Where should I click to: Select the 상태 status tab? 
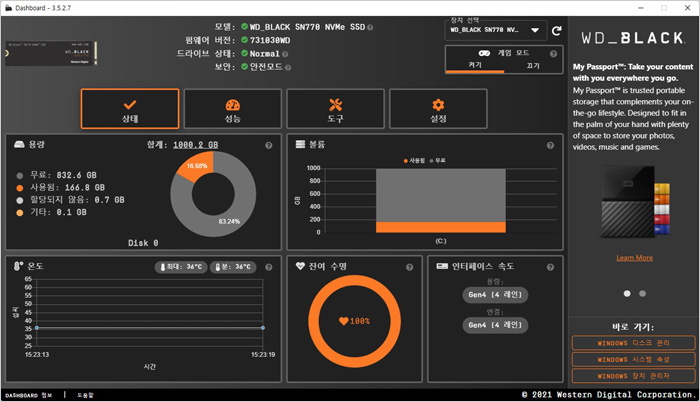[130, 109]
